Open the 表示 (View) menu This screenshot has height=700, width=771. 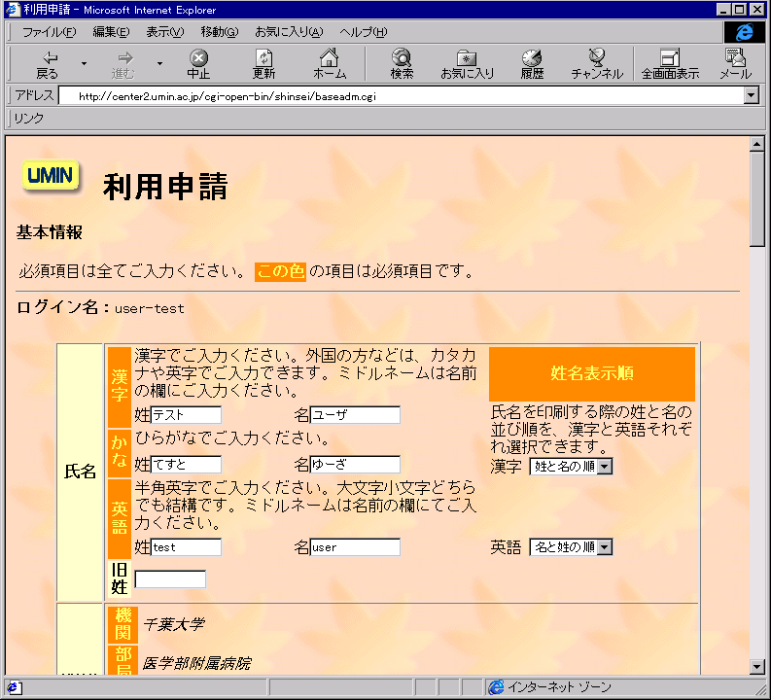pos(164,32)
